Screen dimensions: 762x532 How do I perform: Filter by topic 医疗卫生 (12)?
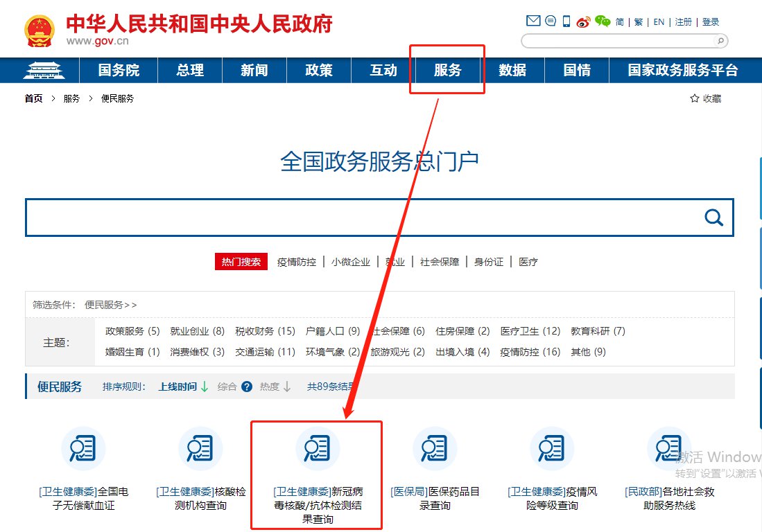click(530, 331)
